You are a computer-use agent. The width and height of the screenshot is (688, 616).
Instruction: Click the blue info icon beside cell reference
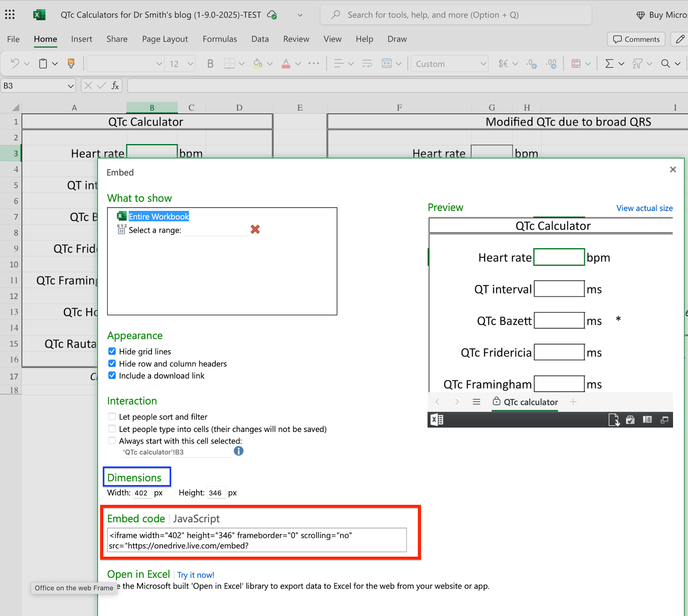239,451
